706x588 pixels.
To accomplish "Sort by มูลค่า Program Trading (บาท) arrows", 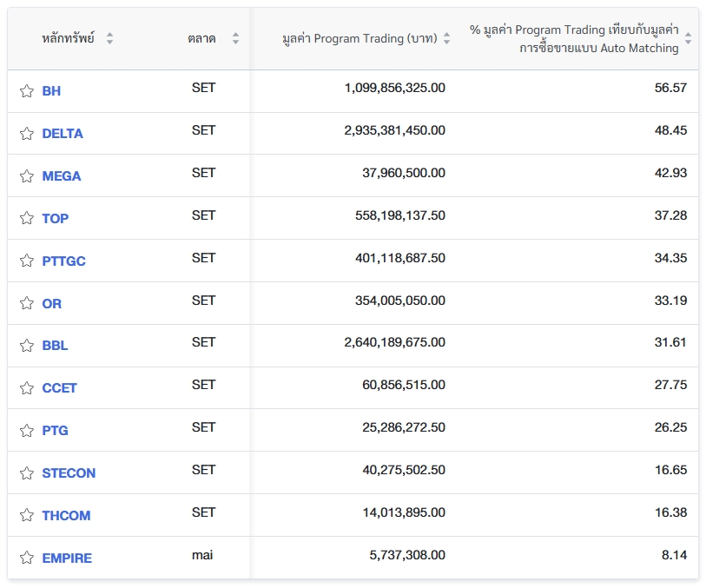I will pos(446,39).
